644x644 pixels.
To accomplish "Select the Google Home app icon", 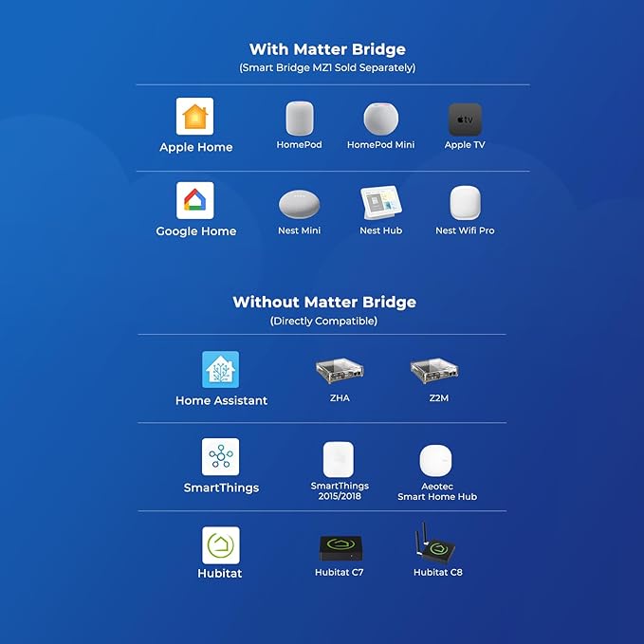I will click(195, 201).
